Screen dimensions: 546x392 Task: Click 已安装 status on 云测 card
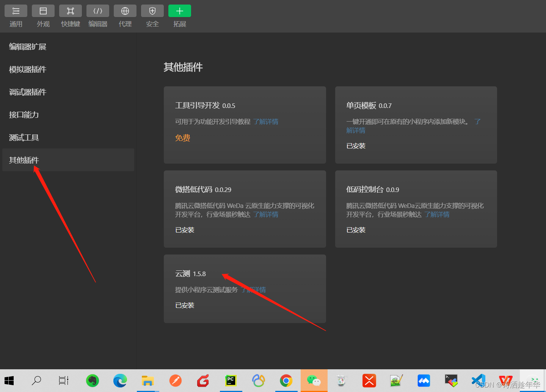185,305
